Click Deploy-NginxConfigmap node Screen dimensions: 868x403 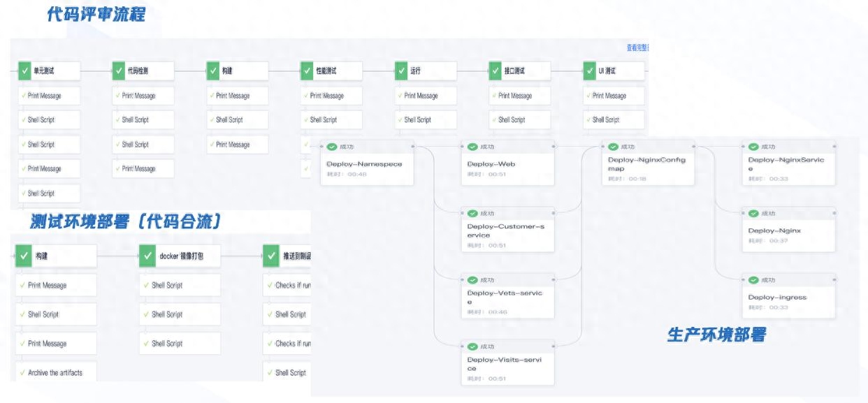648,163
